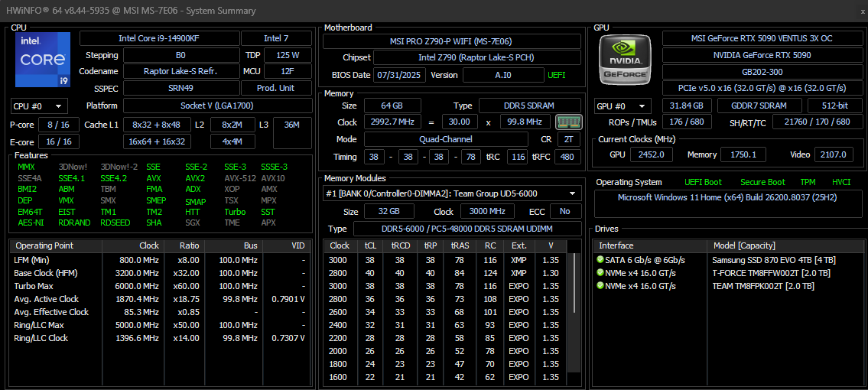
Task: Click the Turbo feature label
Action: click(235, 211)
